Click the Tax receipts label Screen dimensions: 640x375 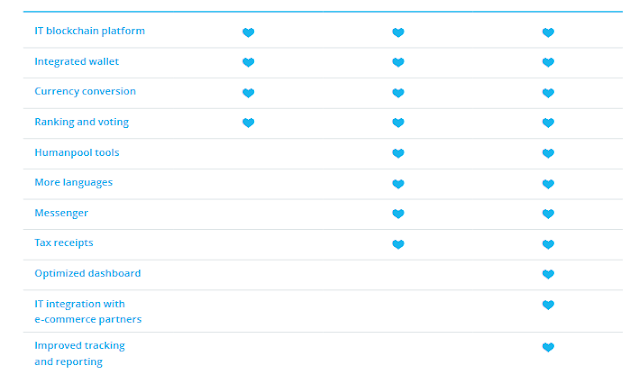pos(64,243)
